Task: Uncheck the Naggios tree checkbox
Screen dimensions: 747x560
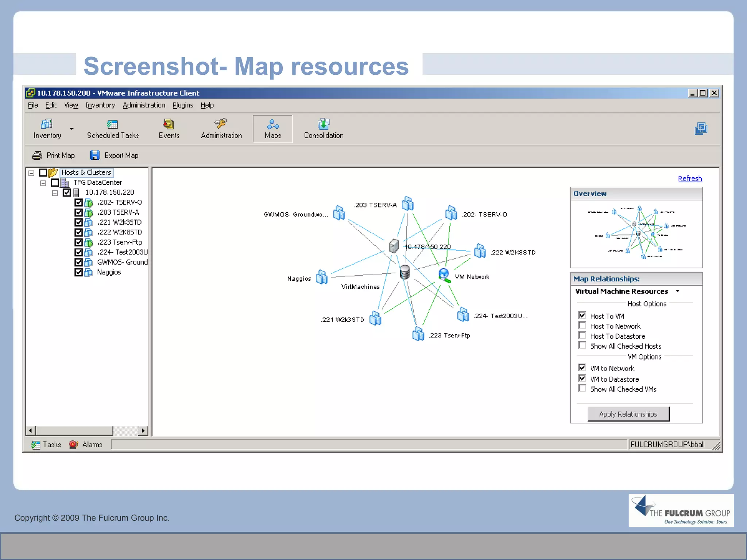Action: click(78, 272)
